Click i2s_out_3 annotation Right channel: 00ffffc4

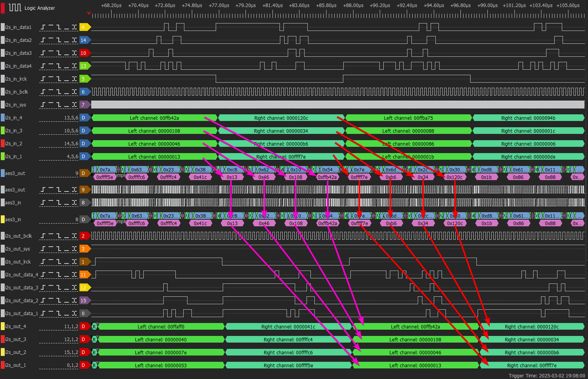click(288, 339)
